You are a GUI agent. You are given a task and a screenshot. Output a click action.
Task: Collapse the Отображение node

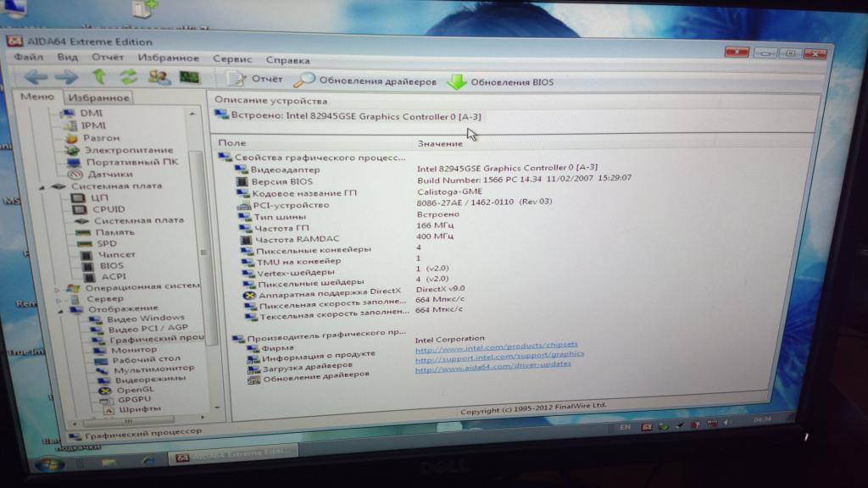pyautogui.click(x=60, y=312)
